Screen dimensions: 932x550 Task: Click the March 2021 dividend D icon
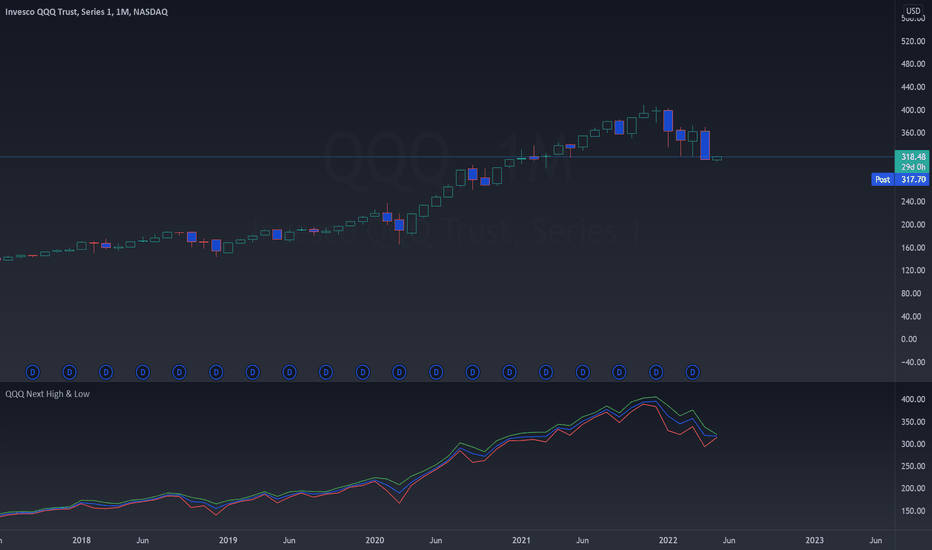546,372
